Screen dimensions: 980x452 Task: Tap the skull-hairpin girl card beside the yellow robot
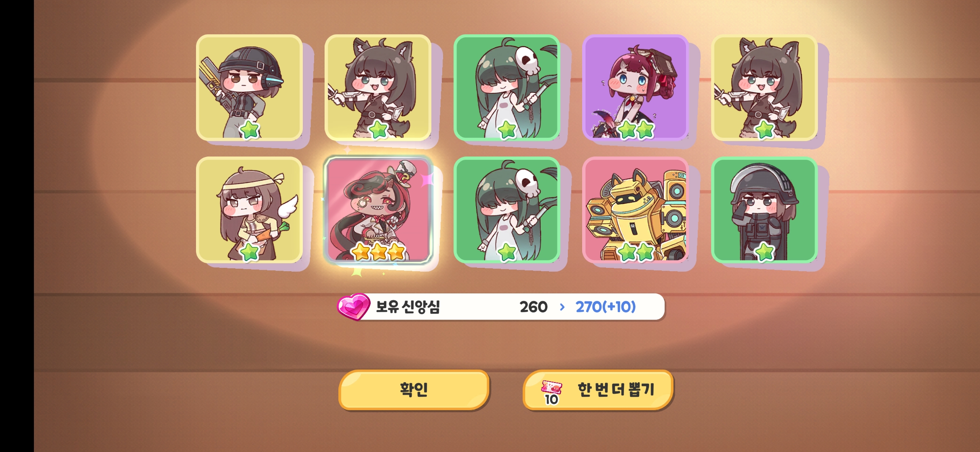tap(507, 210)
